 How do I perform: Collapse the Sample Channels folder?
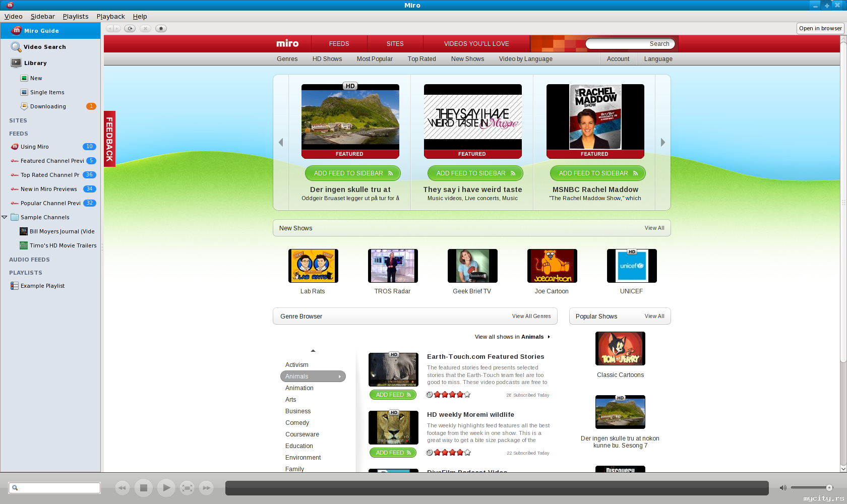coord(5,217)
